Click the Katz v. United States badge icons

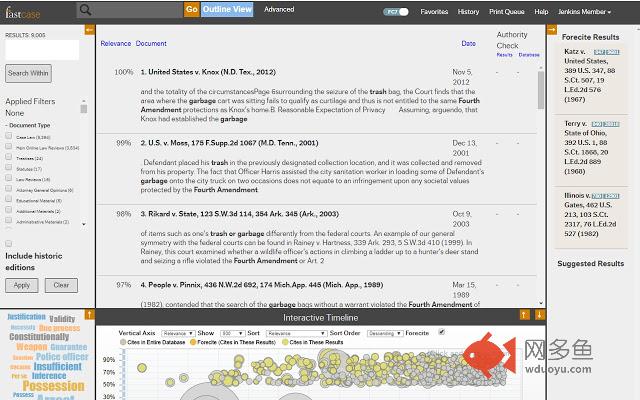point(607,52)
